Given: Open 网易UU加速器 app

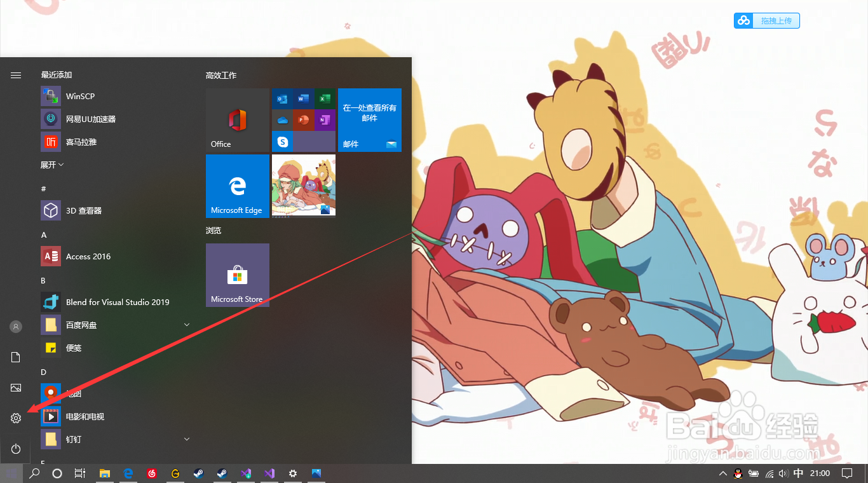Looking at the screenshot, I should 116,119.
